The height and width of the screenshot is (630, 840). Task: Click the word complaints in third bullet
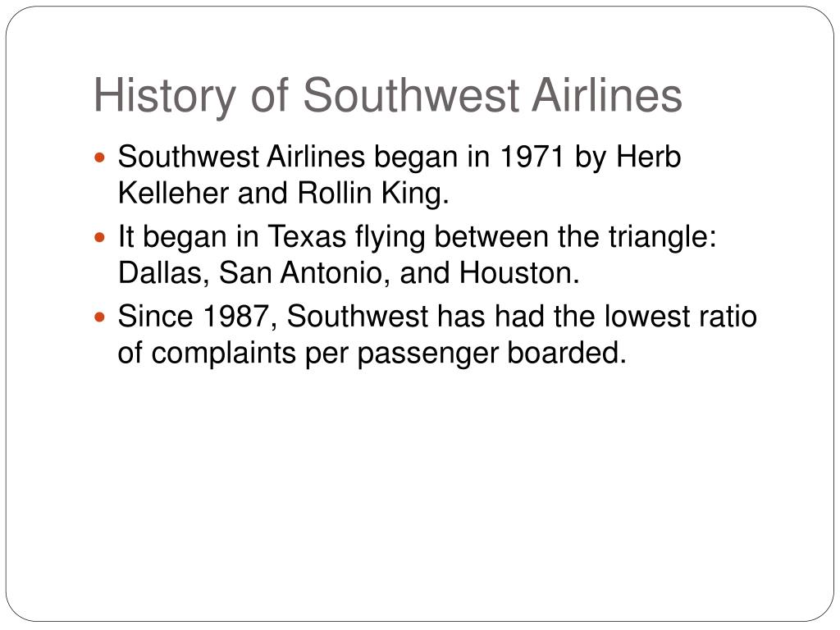pos(223,354)
